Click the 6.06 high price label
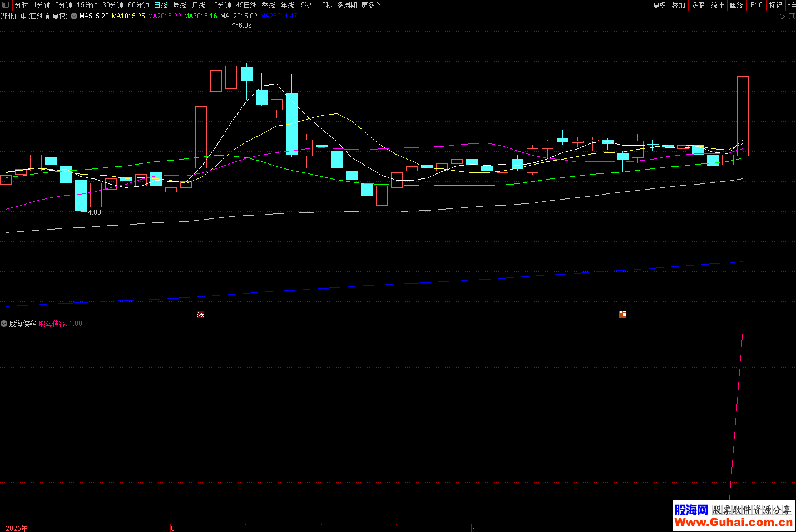This screenshot has width=796, height=532. (x=245, y=26)
